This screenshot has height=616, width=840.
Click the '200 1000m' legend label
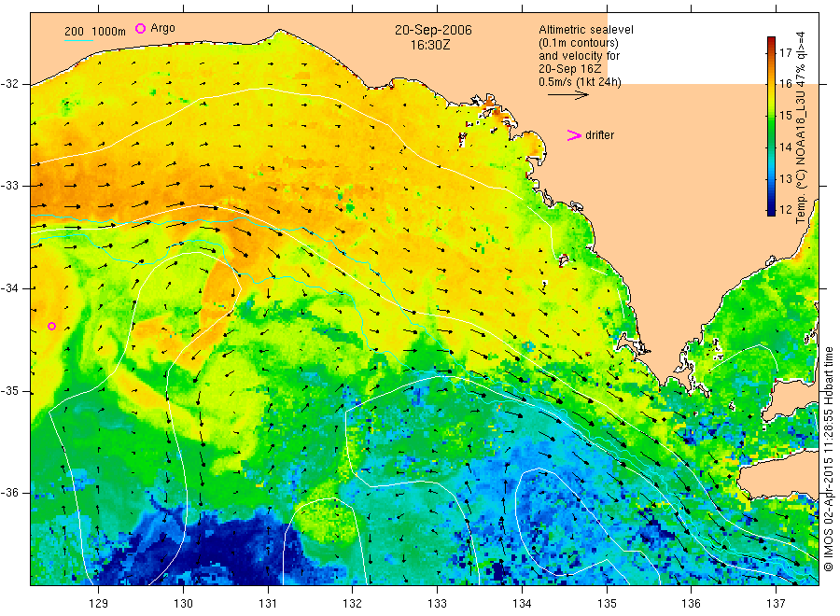(x=95, y=32)
